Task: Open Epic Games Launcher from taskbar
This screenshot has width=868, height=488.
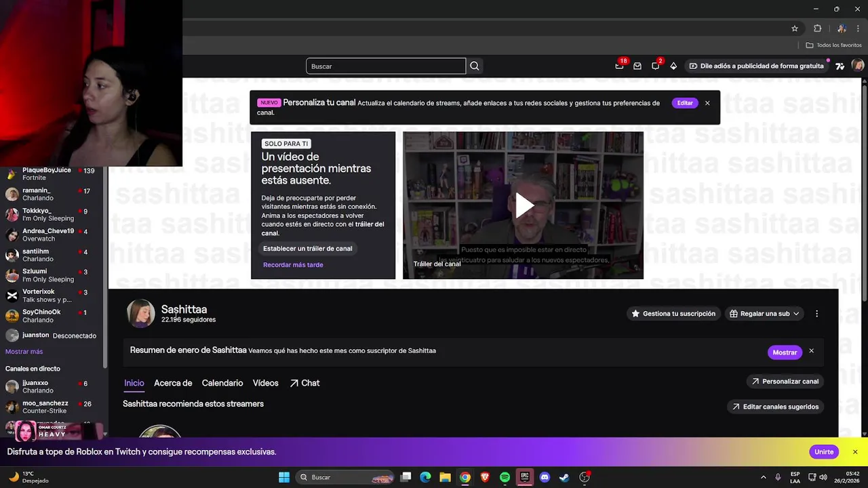Action: click(x=524, y=477)
